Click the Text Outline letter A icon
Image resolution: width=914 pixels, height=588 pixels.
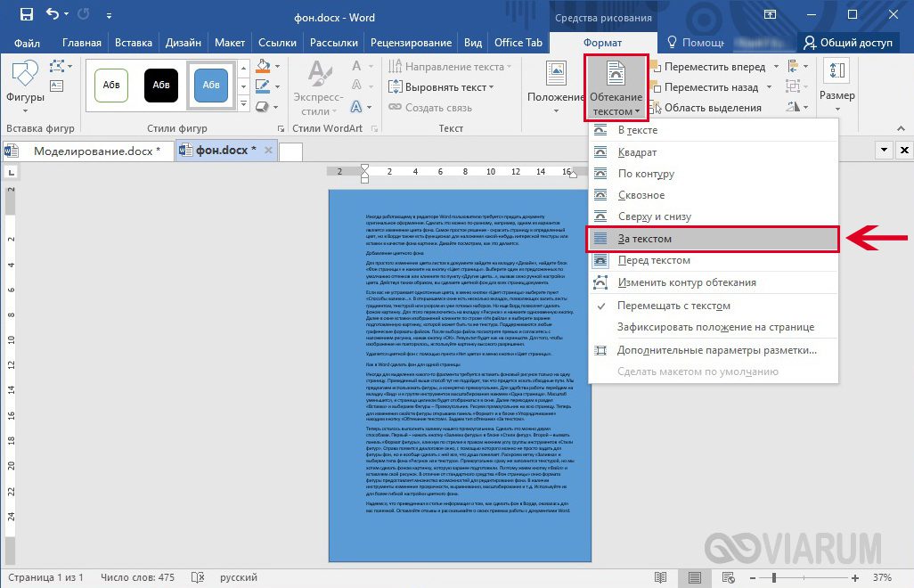356,86
